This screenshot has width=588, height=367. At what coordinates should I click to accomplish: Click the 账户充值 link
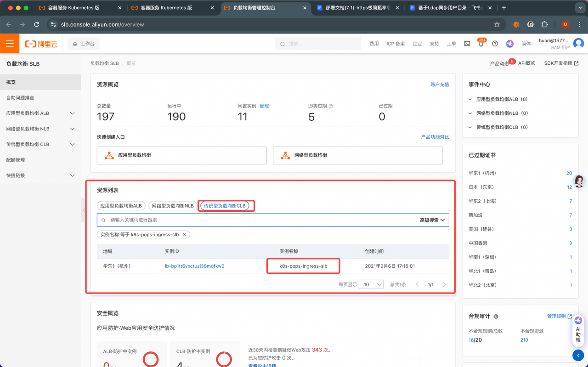pyautogui.click(x=439, y=85)
